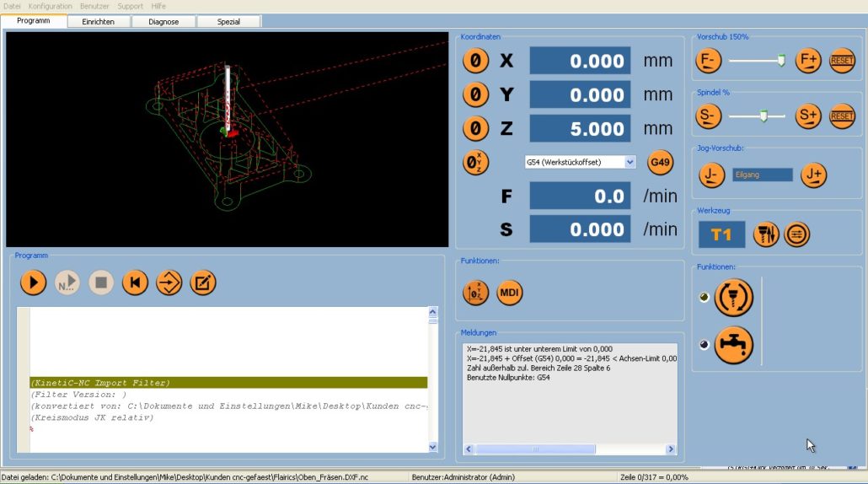This screenshot has height=484, width=868.
Task: Toggle the coolant faucet button
Action: tap(733, 344)
